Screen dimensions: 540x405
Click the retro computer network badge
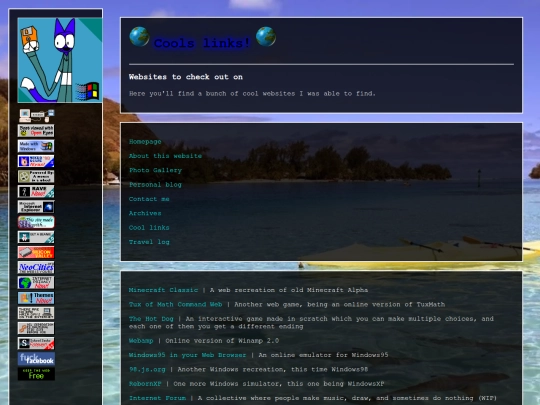click(x=37, y=116)
